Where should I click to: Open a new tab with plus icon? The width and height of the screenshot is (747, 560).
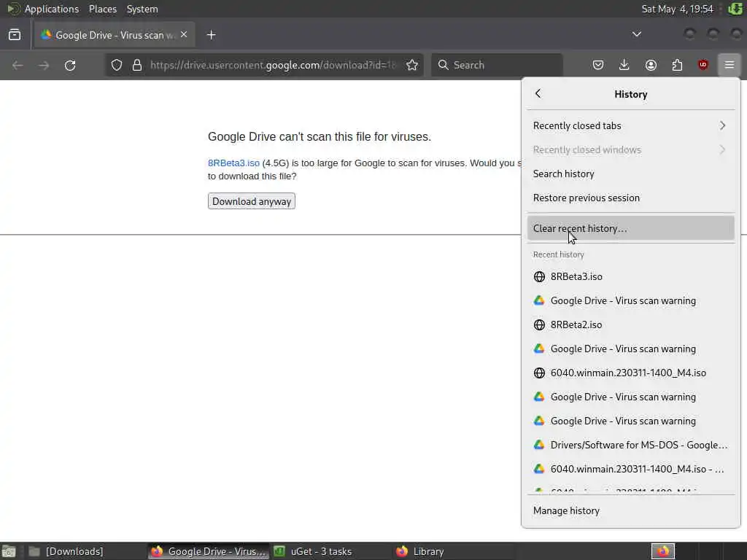(x=211, y=35)
